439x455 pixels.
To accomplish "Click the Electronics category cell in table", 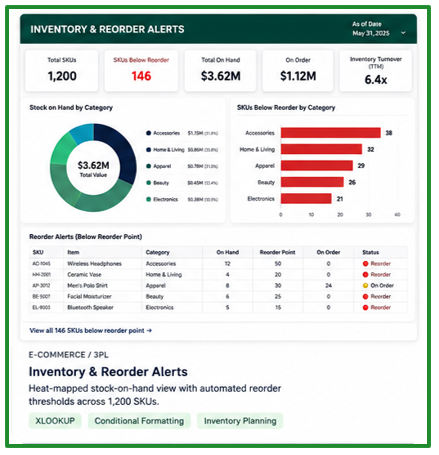I will (x=160, y=307).
